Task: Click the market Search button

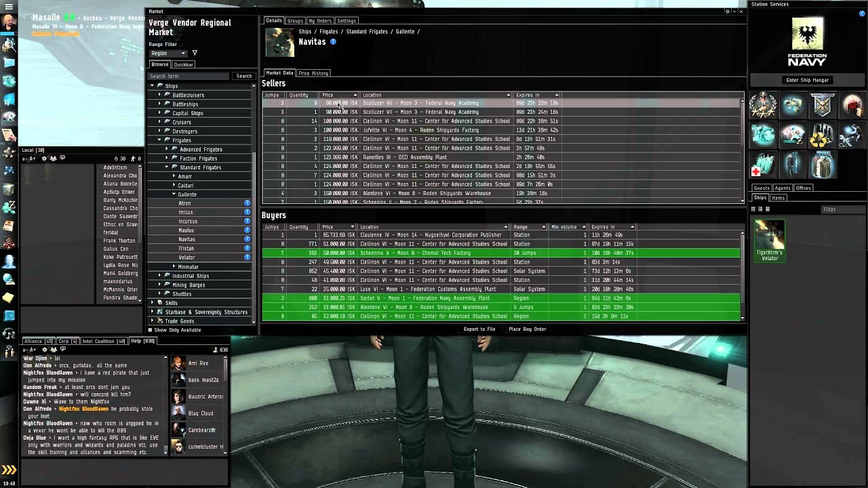Action: [243, 76]
